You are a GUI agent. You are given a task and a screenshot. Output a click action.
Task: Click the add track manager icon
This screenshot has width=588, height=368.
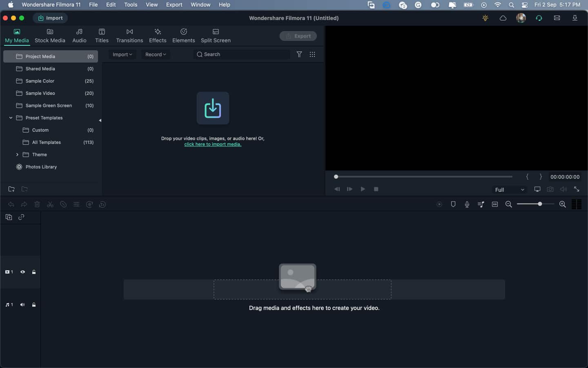(9, 217)
